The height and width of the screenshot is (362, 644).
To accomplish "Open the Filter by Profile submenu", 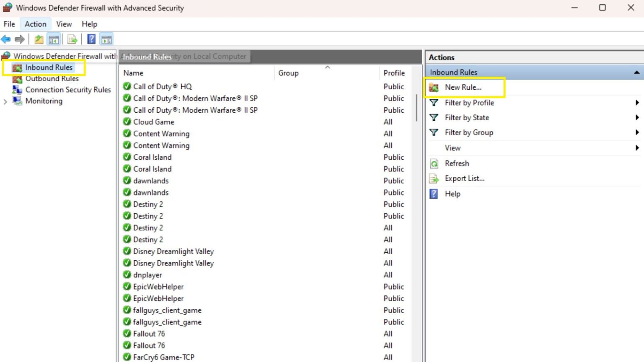I will (x=469, y=103).
